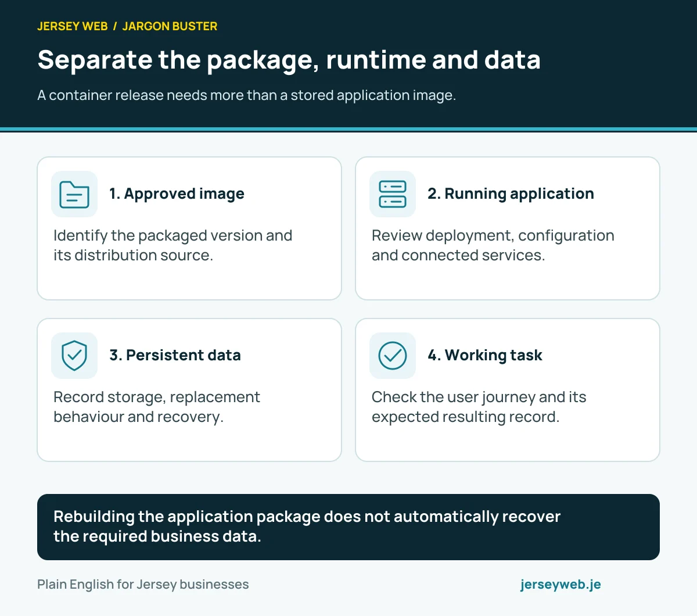The height and width of the screenshot is (616, 697).
Task: Click the folder document icon beside Approved image
Action: (x=74, y=194)
